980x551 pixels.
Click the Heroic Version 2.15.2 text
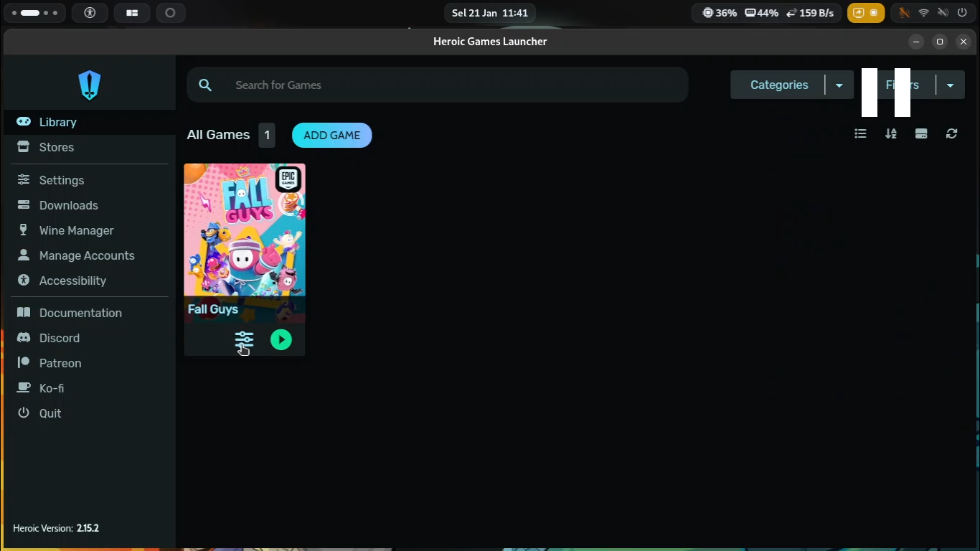56,528
